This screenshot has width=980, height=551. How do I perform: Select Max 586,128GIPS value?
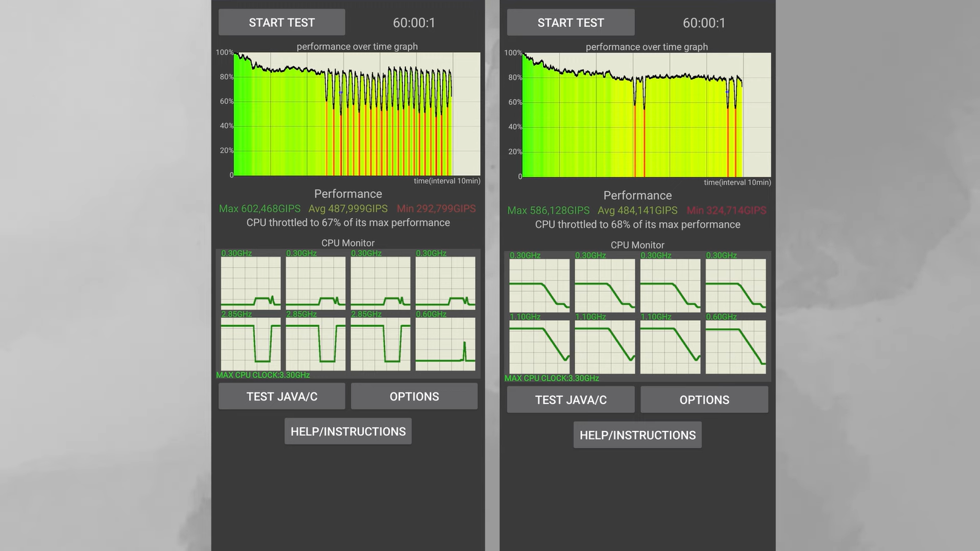click(x=548, y=211)
